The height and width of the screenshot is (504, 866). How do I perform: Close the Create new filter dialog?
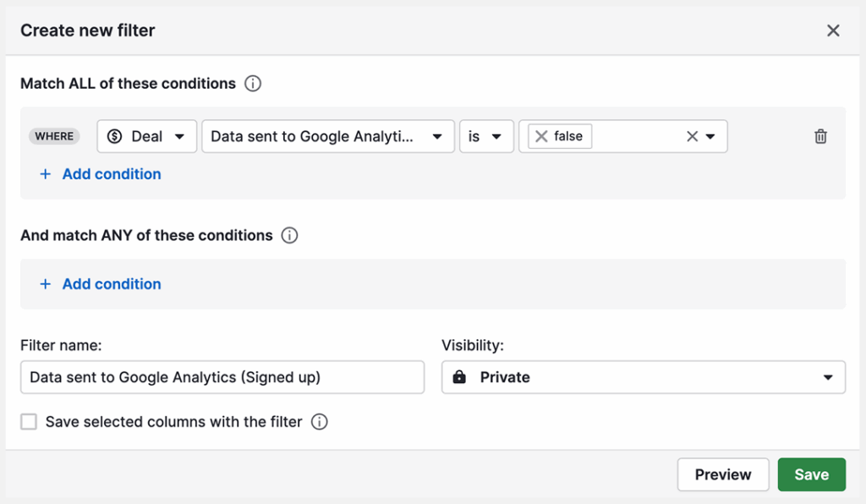[x=833, y=30]
